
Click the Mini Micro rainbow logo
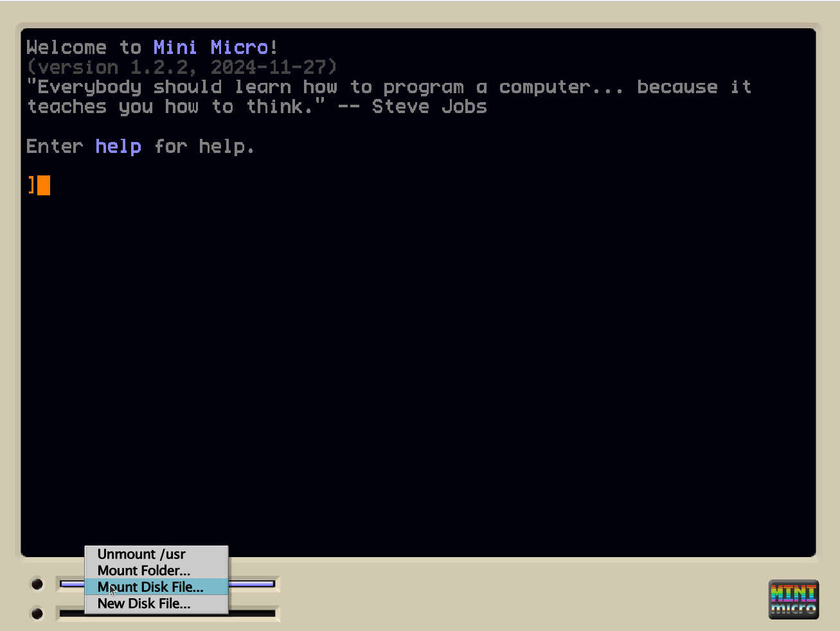coord(793,600)
